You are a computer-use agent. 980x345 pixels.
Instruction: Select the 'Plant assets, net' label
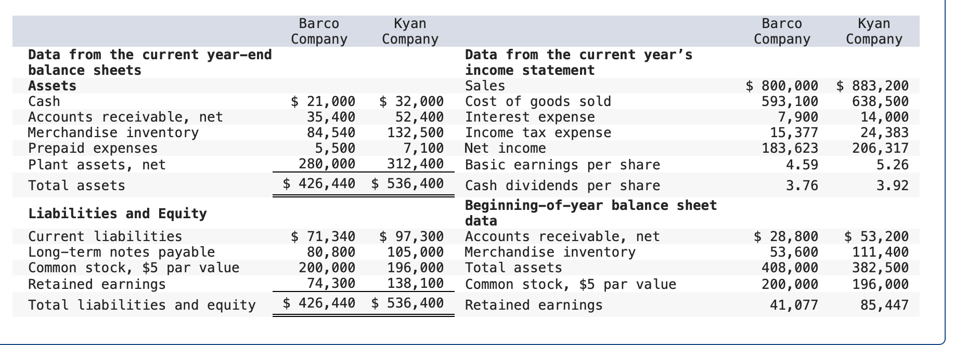97,165
